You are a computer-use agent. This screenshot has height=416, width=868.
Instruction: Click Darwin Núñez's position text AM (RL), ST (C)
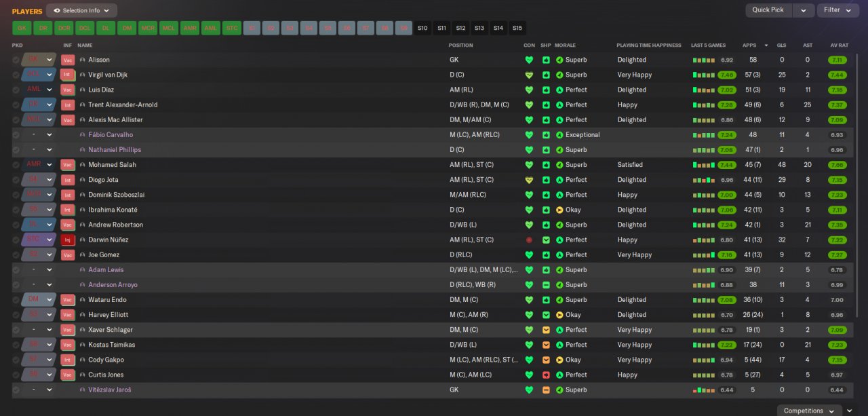[471, 240]
